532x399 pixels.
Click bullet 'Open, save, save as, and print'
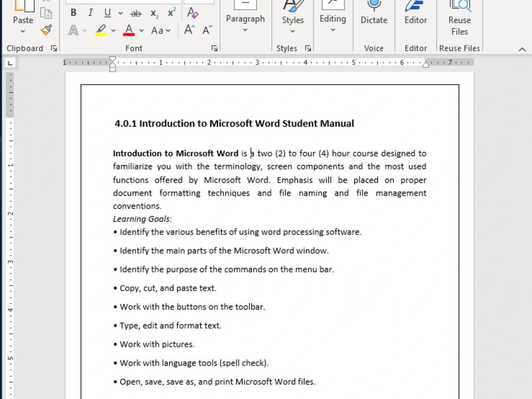[214, 381]
